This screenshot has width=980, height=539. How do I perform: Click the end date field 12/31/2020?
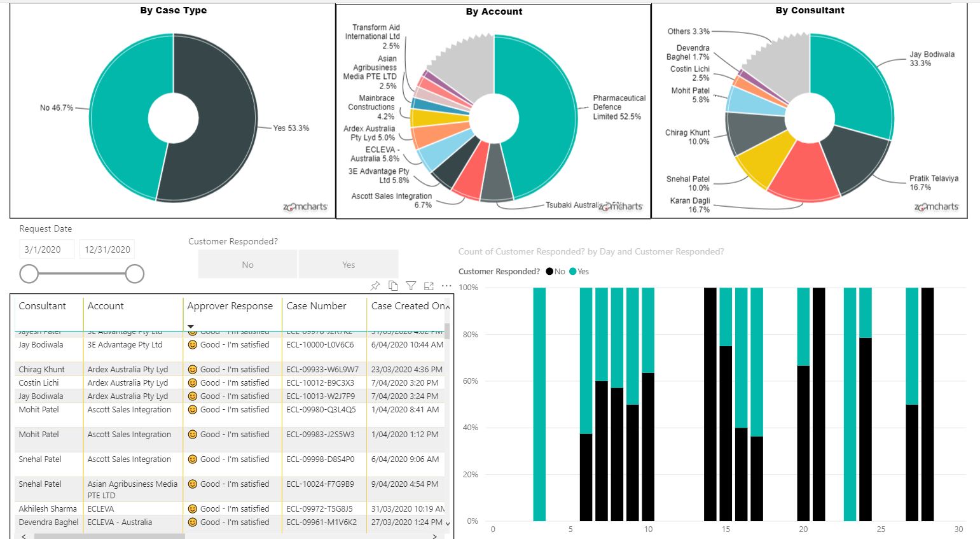107,249
